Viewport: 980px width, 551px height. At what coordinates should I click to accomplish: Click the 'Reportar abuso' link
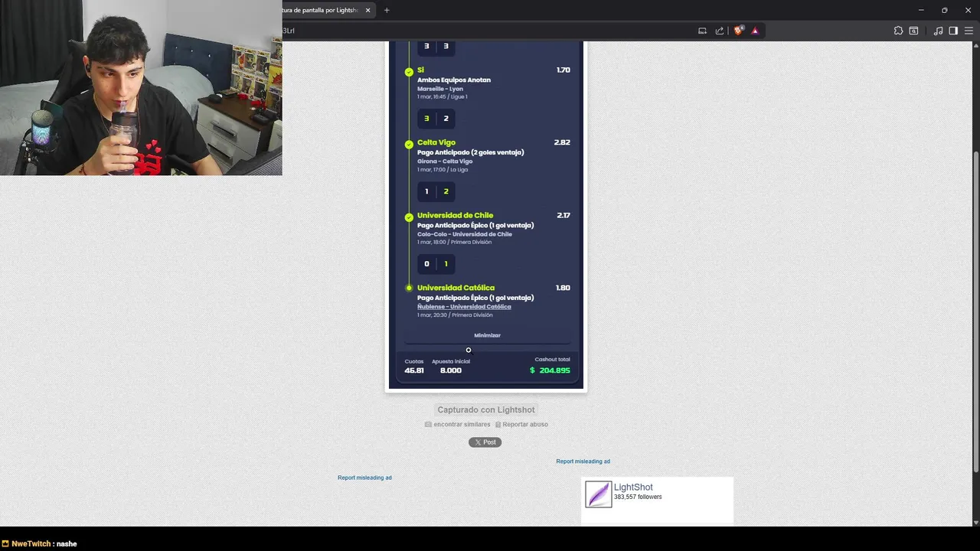pyautogui.click(x=525, y=424)
